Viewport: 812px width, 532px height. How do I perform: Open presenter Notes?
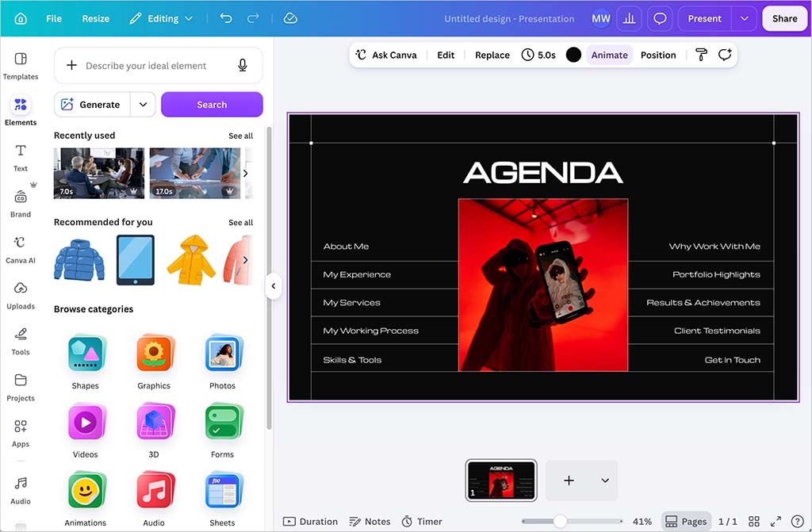pos(370,521)
